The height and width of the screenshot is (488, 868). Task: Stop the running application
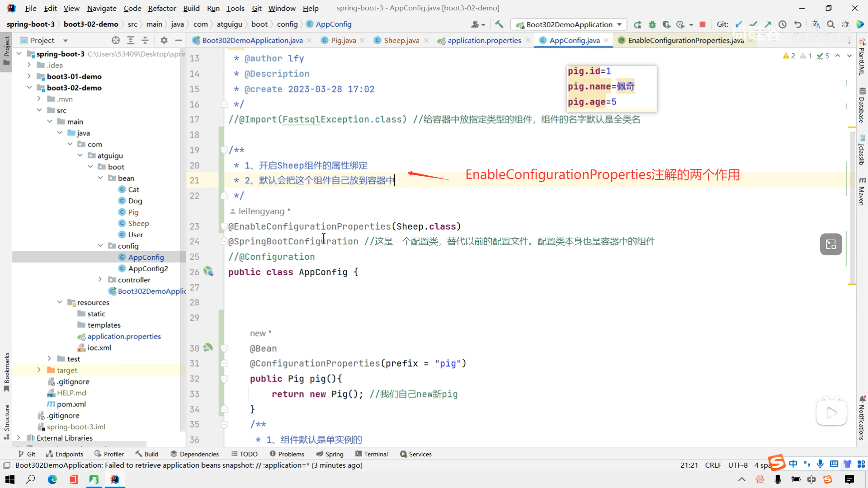click(x=703, y=24)
